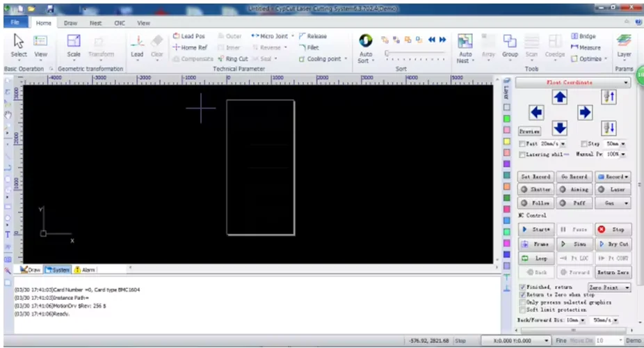Toggle Finished, return checkbox
This screenshot has height=348, width=644.
pos(523,287)
